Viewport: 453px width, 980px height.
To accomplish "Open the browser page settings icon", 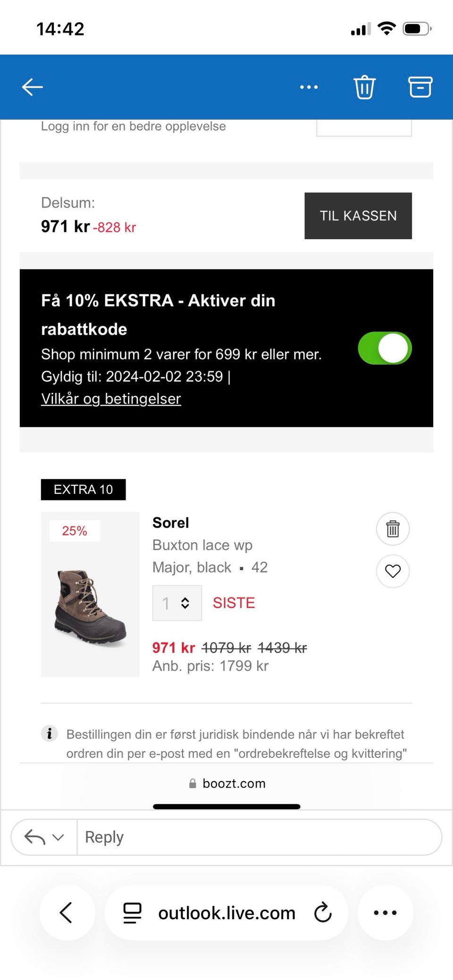I will (132, 913).
